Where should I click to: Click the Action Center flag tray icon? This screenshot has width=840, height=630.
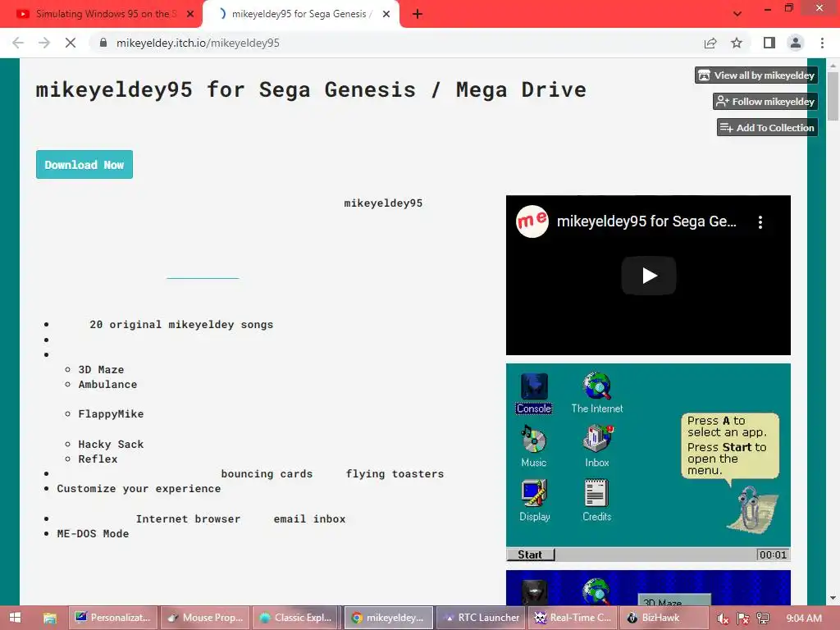tap(743, 619)
